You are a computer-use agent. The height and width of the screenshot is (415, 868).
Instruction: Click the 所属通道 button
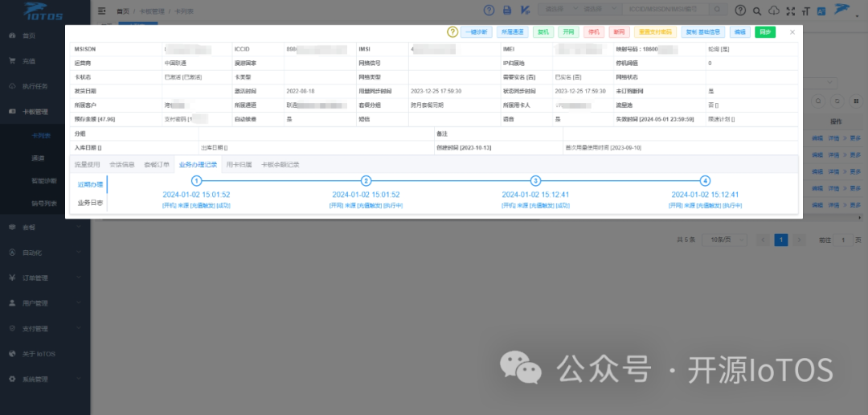(x=513, y=32)
